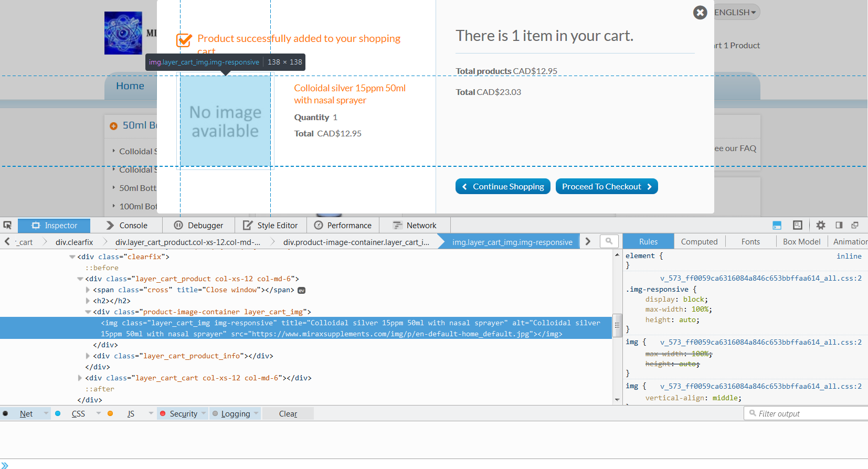Open developer tools in separate window
The height and width of the screenshot is (469, 868).
(x=855, y=225)
